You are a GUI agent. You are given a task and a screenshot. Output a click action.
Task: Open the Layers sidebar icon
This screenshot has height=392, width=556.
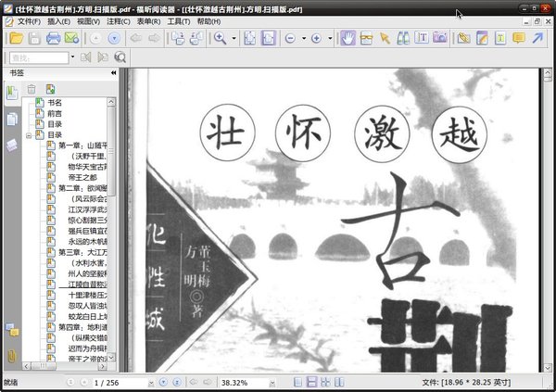12,145
